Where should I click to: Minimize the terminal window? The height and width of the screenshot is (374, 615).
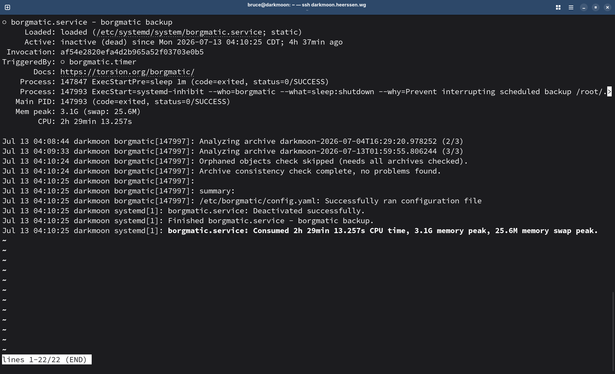[584, 7]
